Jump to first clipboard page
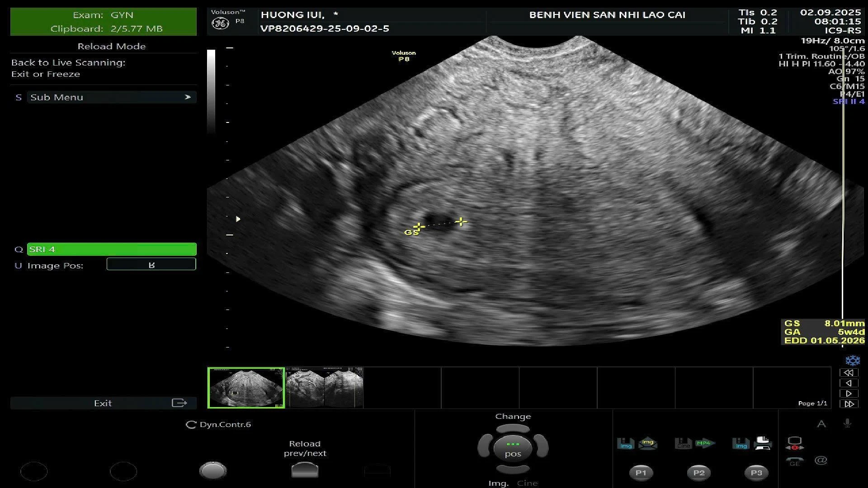The width and height of the screenshot is (868, 488). (849, 373)
